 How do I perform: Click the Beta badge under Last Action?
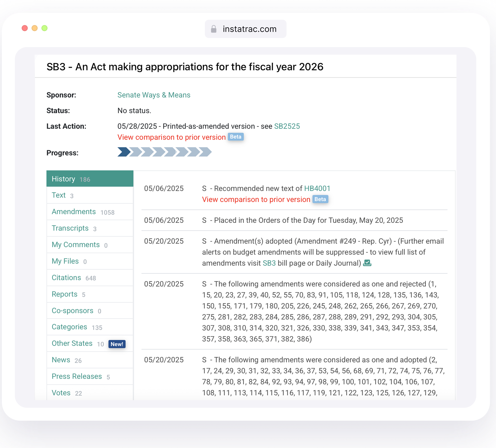coord(236,137)
